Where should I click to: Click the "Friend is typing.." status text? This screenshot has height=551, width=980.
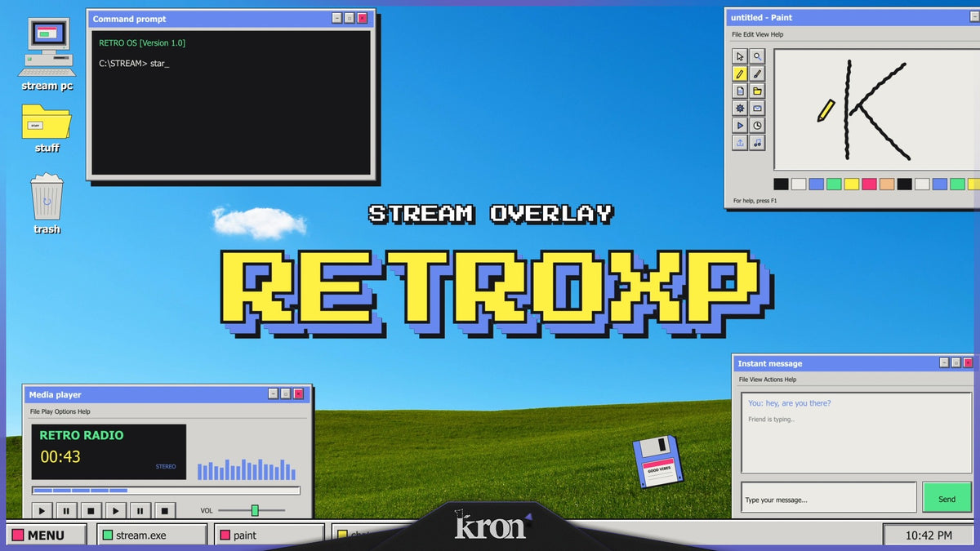pyautogui.click(x=771, y=420)
